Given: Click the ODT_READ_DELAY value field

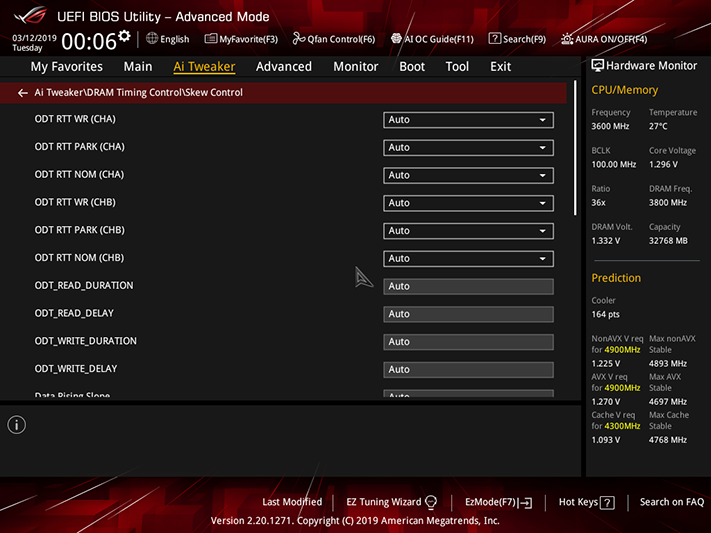Looking at the screenshot, I should point(468,314).
